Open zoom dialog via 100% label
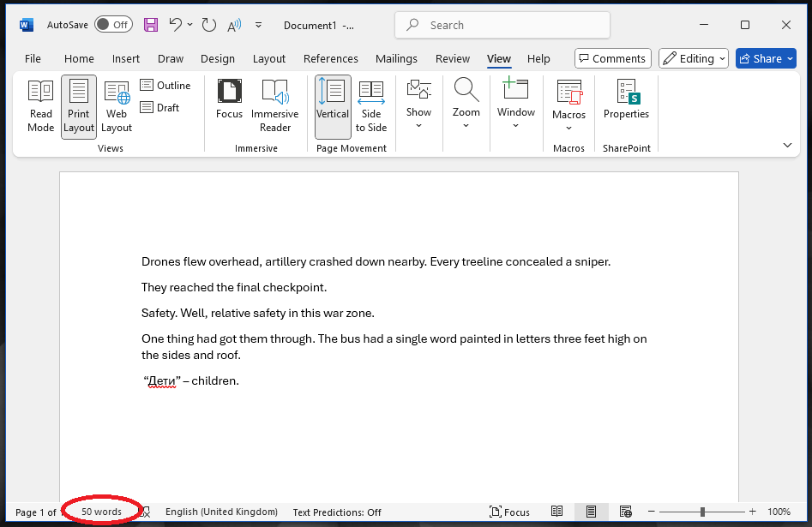The image size is (812, 527). coord(779,512)
